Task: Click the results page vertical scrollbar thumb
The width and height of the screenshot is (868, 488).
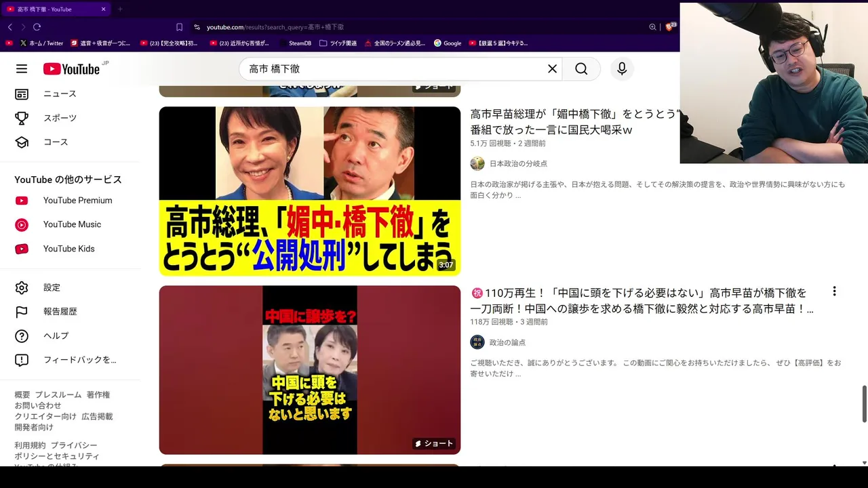Action: (864, 403)
